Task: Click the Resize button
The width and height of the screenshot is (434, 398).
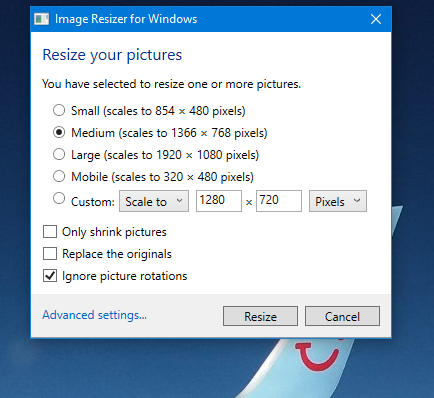Action: [260, 316]
